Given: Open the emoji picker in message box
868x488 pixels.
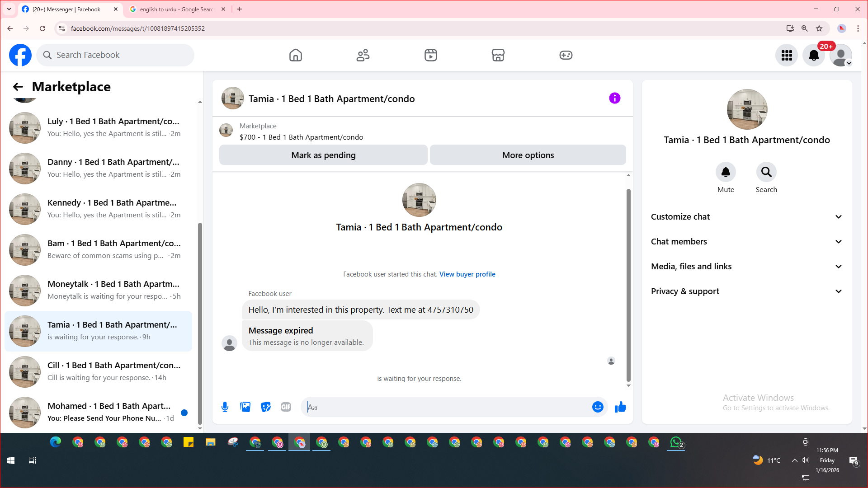Looking at the screenshot, I should 598,407.
